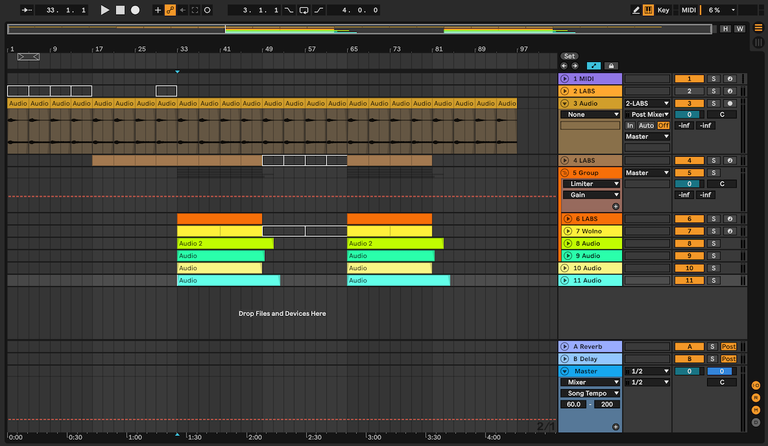
Task: Fold the 5 Group track
Action: (x=565, y=173)
